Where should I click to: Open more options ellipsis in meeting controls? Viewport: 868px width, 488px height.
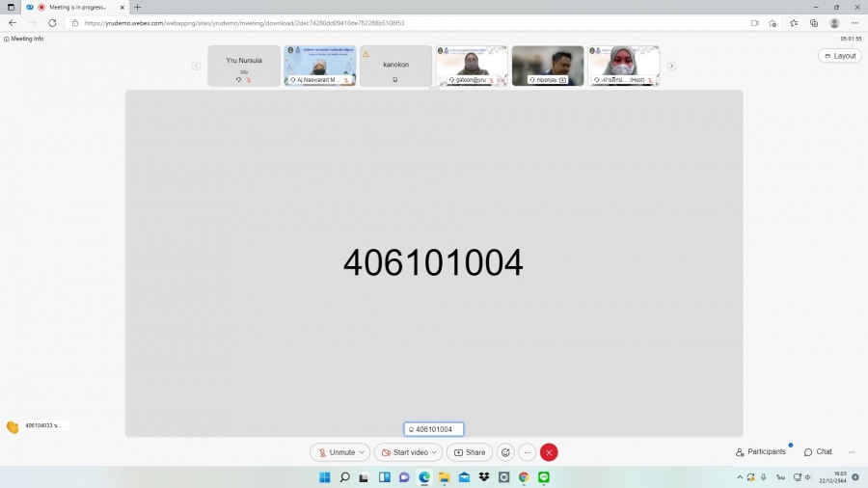click(x=528, y=452)
